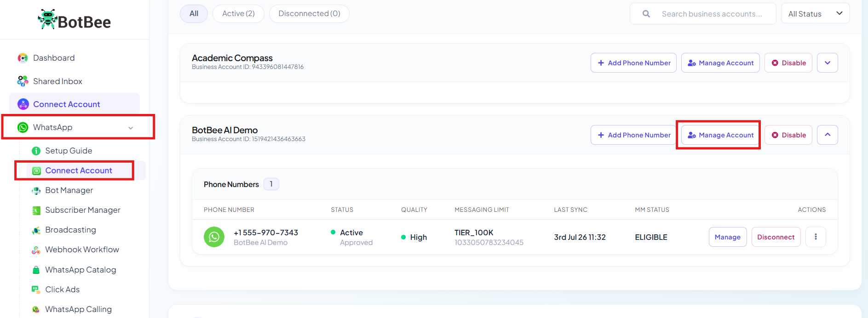Disable the Academic Compass account
The width and height of the screenshot is (868, 318).
pos(788,63)
